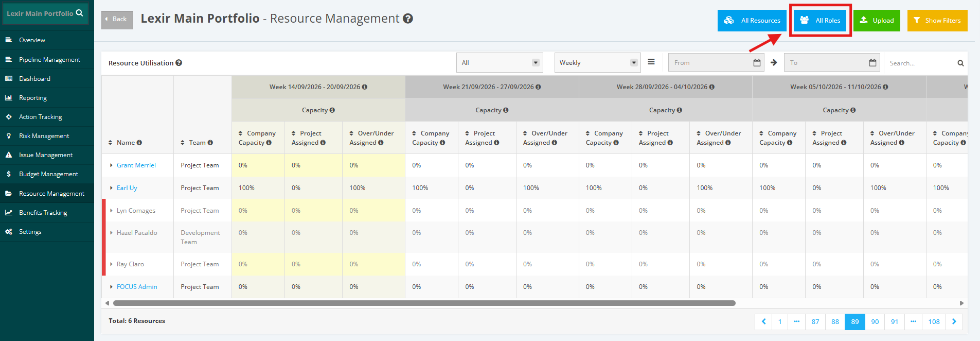980x341 pixels.
Task: Expand the Grant Merriel row
Action: (x=111, y=165)
